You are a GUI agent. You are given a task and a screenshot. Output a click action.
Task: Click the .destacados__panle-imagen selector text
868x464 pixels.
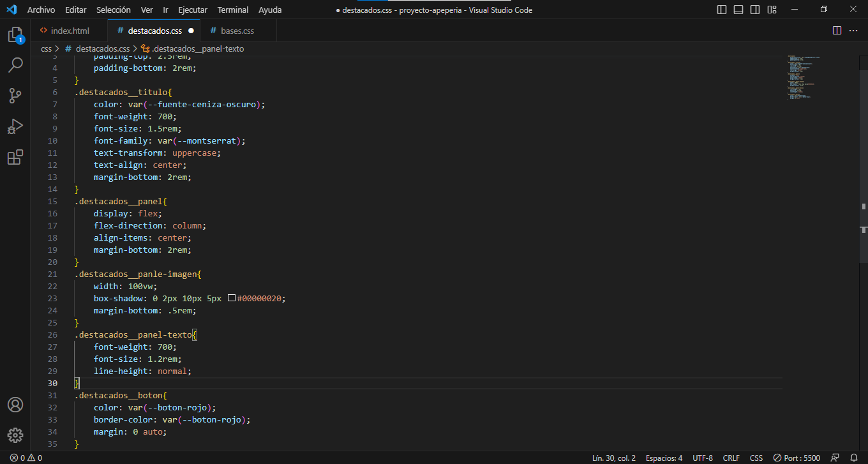point(135,274)
